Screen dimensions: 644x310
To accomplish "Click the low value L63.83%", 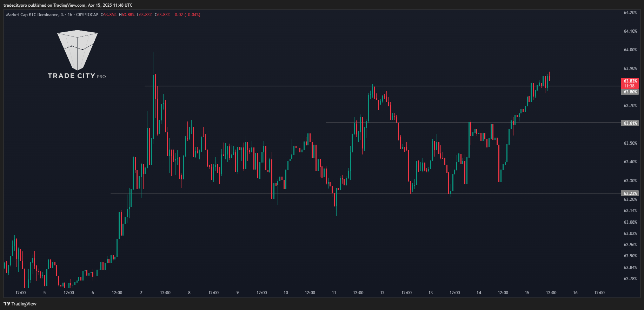I will [x=145, y=15].
